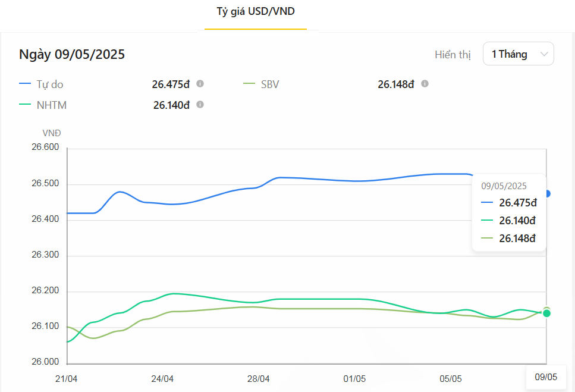Image resolution: width=575 pixels, height=392 pixels.
Task: Click the 01/05 x-axis date label
Action: [x=354, y=379]
